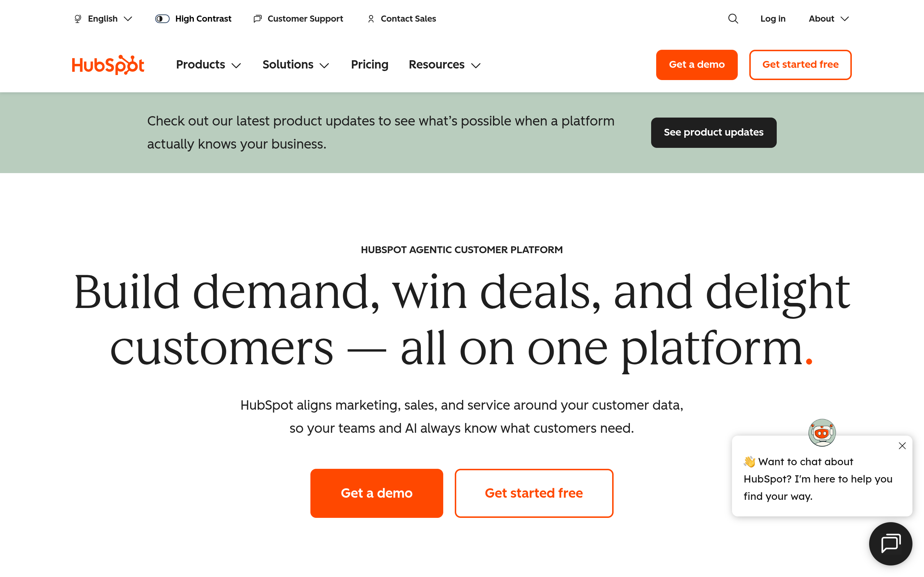Click the hero Get started free button
This screenshot has height=577, width=924.
[534, 493]
